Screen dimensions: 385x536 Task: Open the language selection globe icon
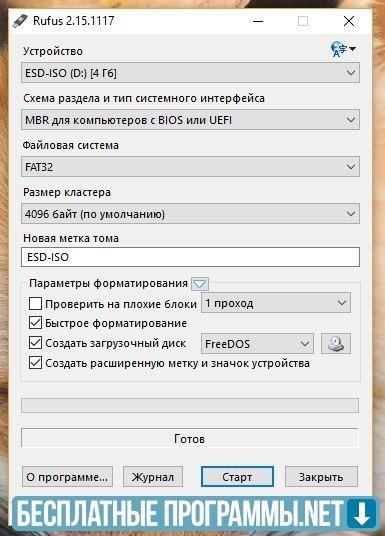(x=343, y=49)
